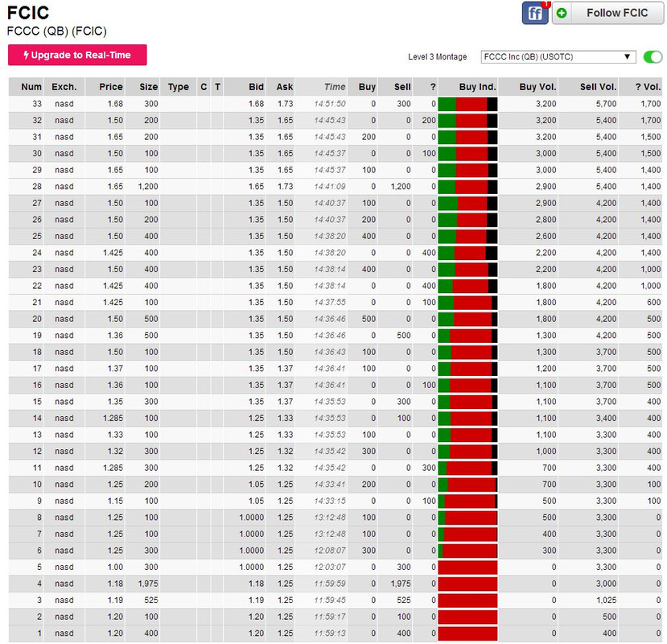
Task: Open the FCCC Inc (QB) (USOTC) dropdown
Action: [x=558, y=56]
